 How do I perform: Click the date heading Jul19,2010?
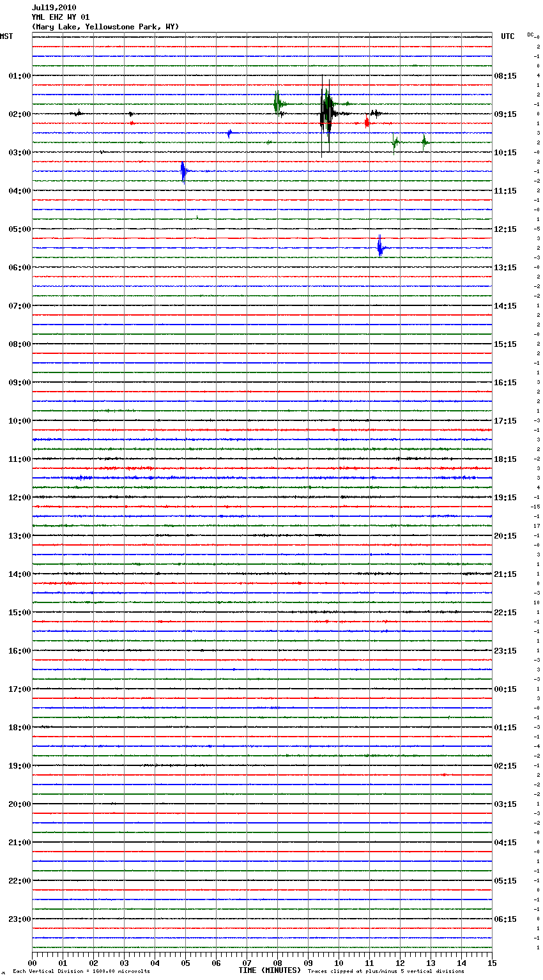(x=54, y=8)
